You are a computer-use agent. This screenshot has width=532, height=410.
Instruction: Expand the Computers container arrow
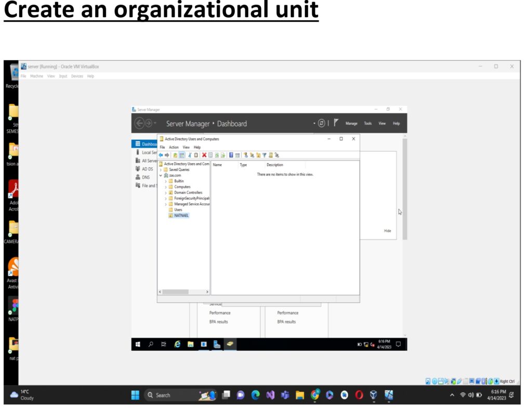[x=166, y=187]
